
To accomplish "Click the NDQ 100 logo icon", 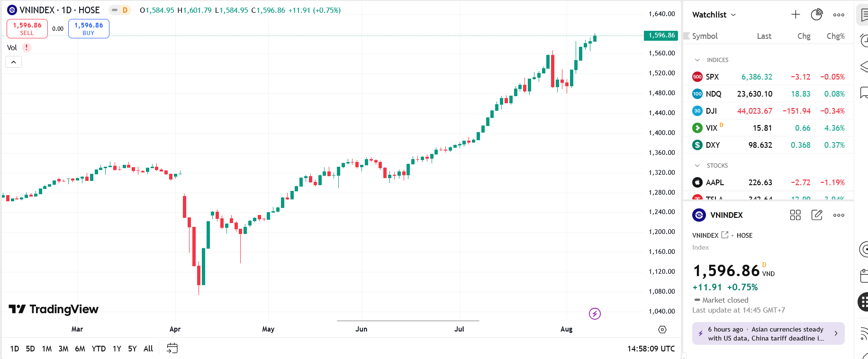I will [697, 94].
